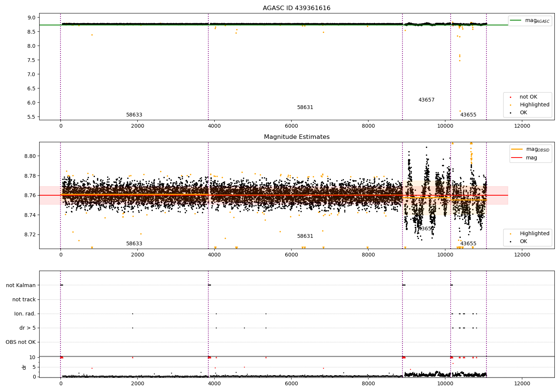Click y-axis tick 9.0 in top plot
This screenshot has width=560, height=392.
32,18
